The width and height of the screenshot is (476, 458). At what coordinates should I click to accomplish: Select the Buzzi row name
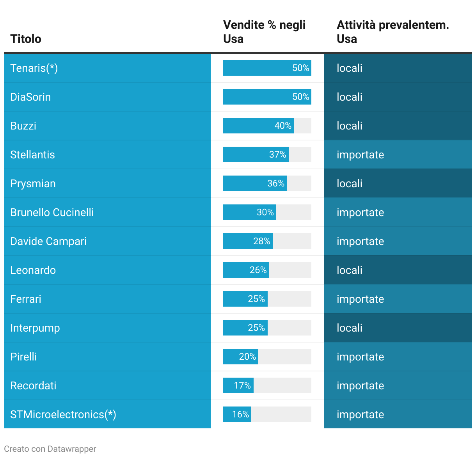23,126
